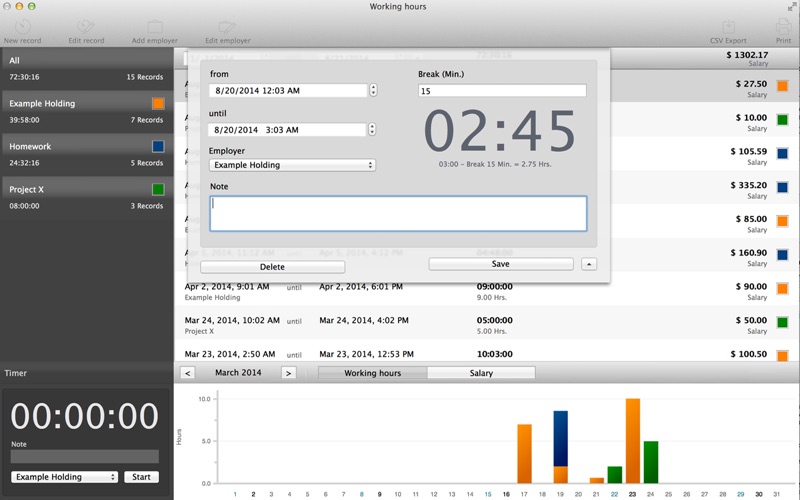Go to previous month in chart
800x500 pixels.
188,373
